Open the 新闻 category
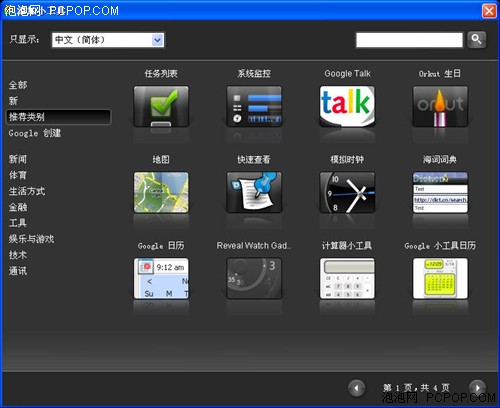Image resolution: width=500 pixels, height=408 pixels. (18, 159)
